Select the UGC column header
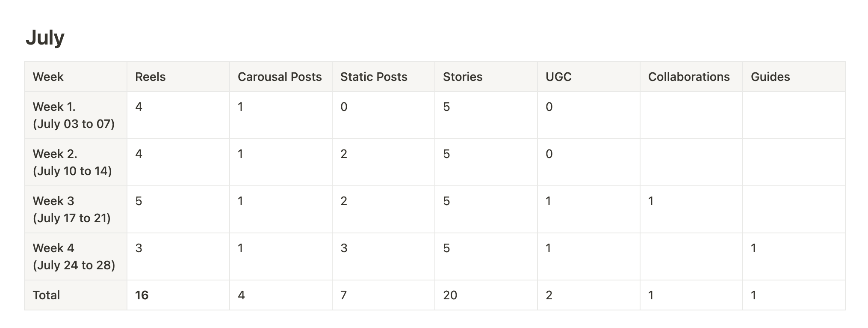The width and height of the screenshot is (868, 328). coord(589,77)
